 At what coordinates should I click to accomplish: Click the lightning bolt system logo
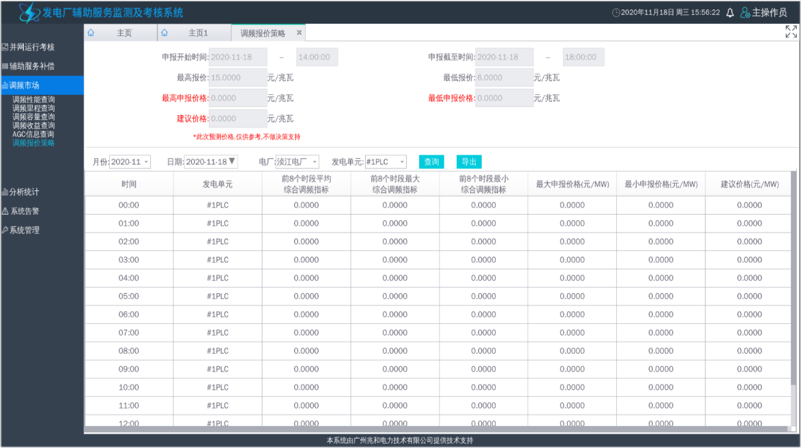coord(29,12)
